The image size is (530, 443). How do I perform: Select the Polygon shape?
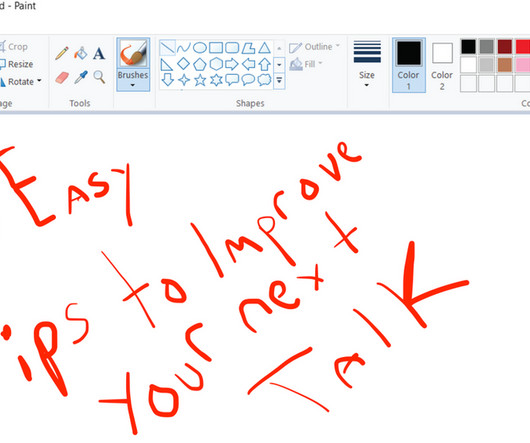click(248, 48)
